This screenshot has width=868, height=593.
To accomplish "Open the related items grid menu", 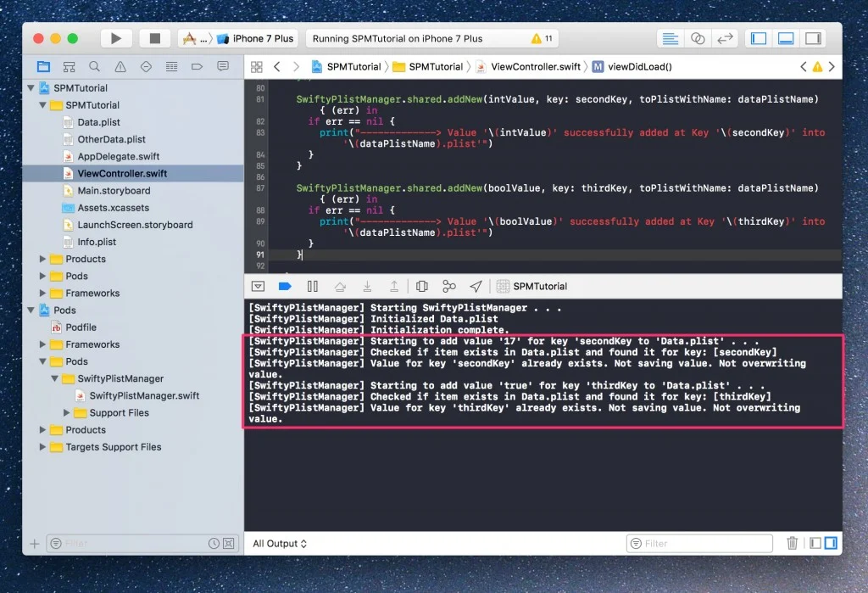I will pos(256,67).
